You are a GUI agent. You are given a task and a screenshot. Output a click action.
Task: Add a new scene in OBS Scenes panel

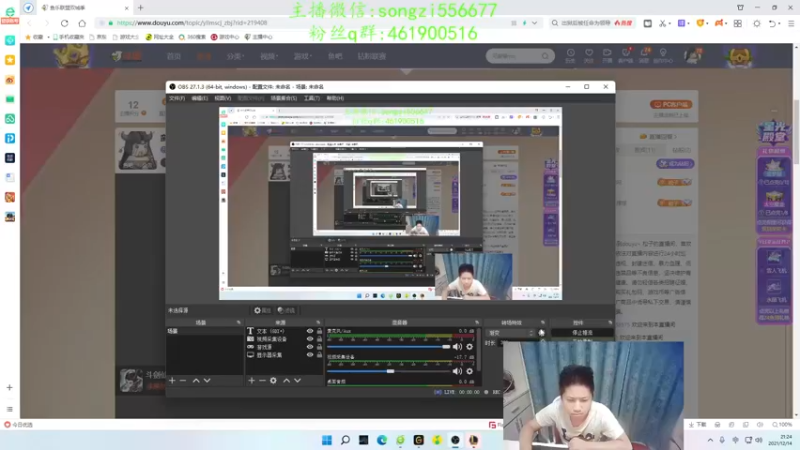tap(172, 381)
